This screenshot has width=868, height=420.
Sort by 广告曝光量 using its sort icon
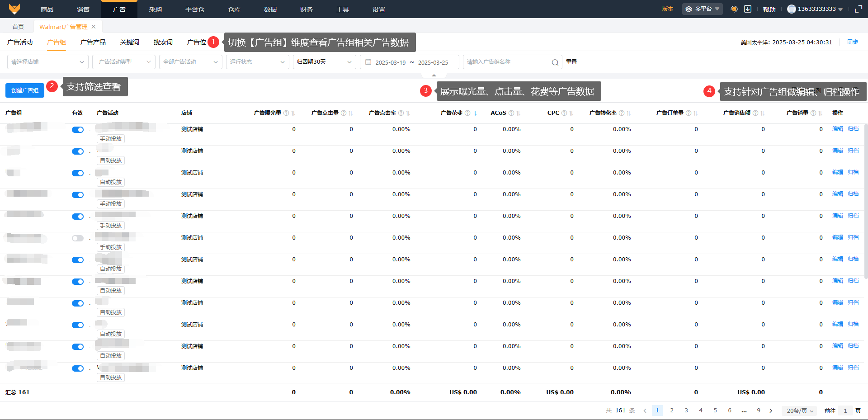(293, 113)
